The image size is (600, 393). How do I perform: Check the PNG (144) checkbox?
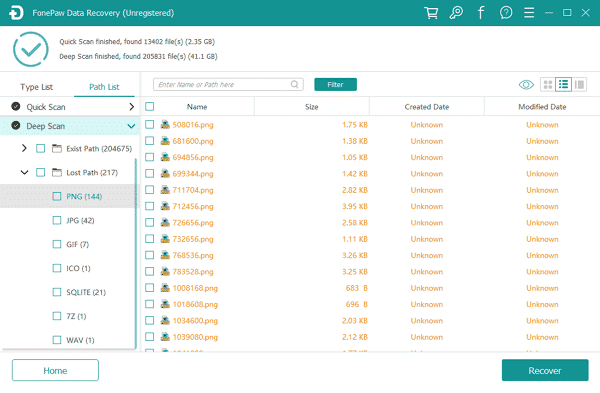tap(57, 196)
